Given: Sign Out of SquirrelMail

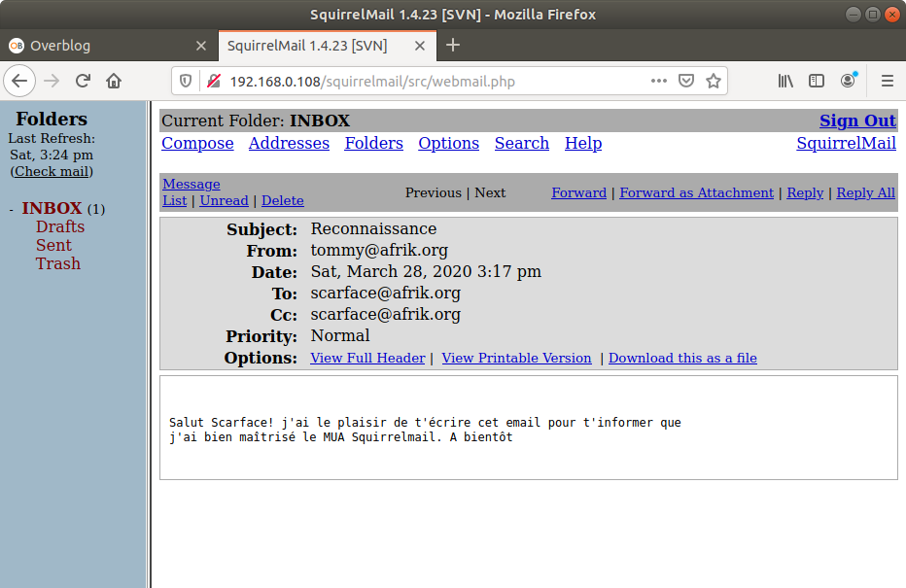Looking at the screenshot, I should [x=857, y=121].
